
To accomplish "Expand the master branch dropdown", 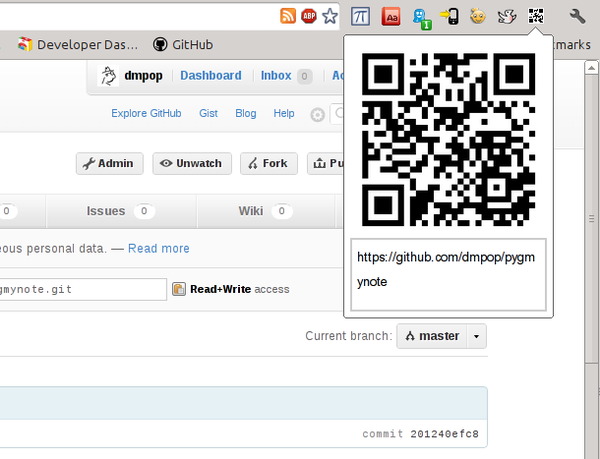I will pos(477,336).
